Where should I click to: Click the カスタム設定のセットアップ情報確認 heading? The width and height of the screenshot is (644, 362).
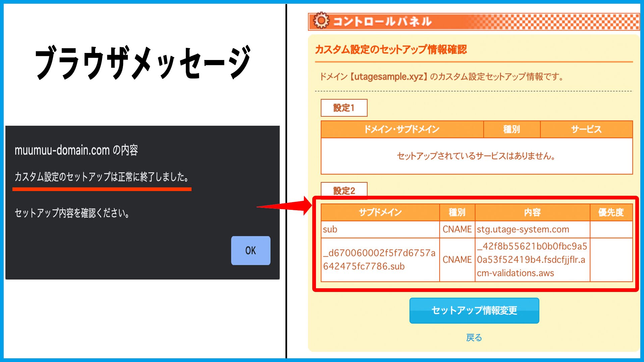pos(391,50)
